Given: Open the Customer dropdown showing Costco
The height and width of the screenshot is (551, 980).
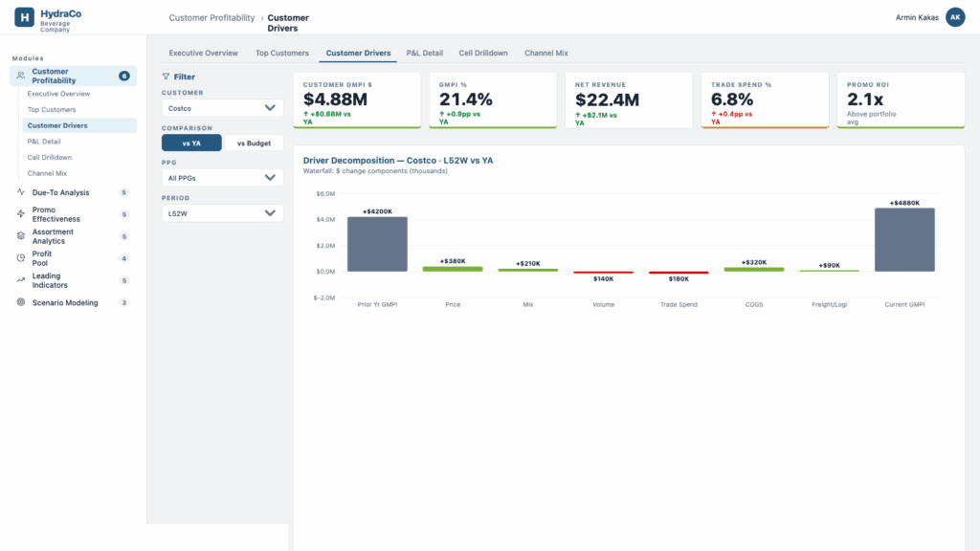Looking at the screenshot, I should pyautogui.click(x=222, y=108).
